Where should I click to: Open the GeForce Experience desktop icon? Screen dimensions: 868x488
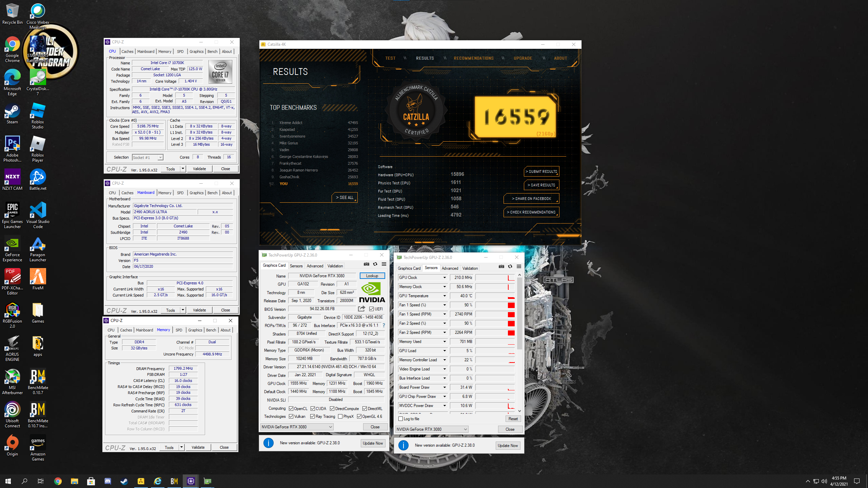tap(12, 249)
